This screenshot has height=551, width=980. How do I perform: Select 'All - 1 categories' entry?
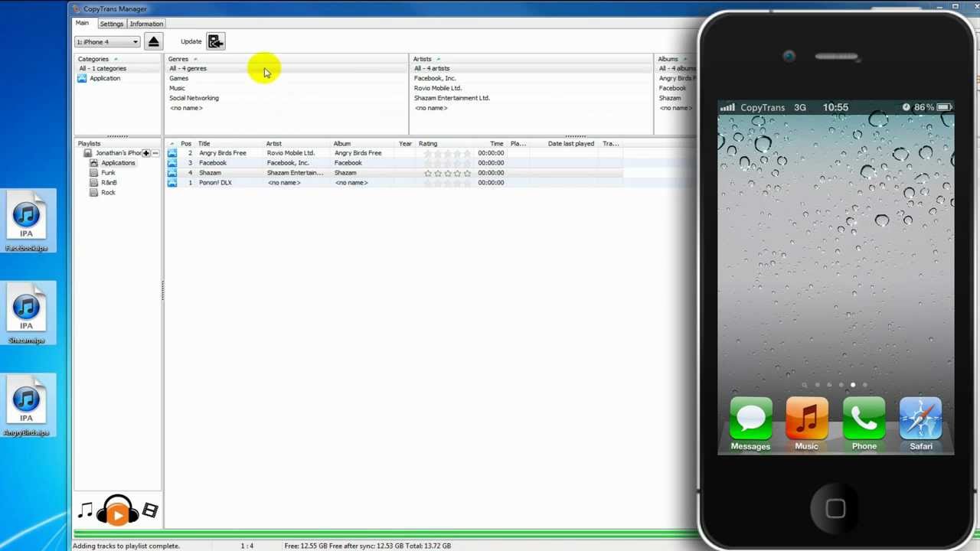[103, 69]
